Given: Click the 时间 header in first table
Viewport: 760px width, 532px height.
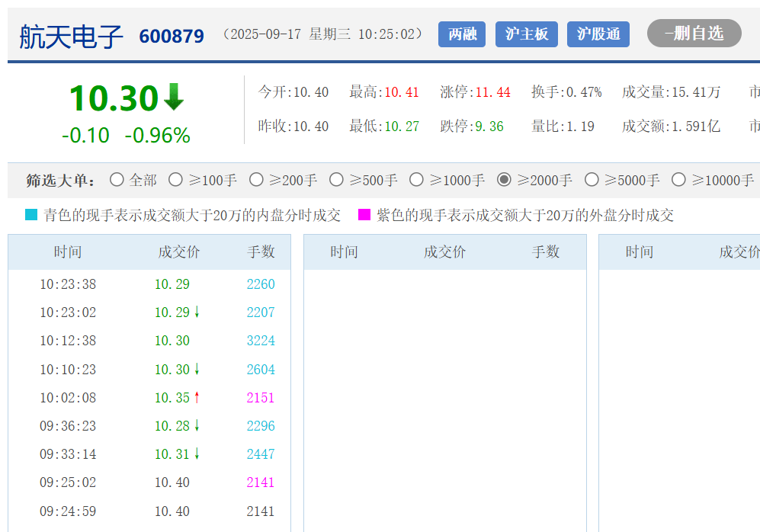Looking at the screenshot, I should point(68,252).
